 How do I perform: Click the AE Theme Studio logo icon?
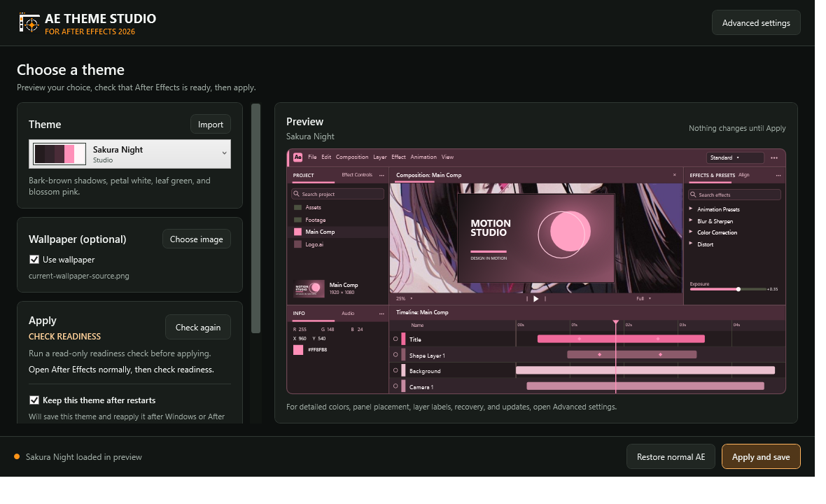tap(29, 23)
